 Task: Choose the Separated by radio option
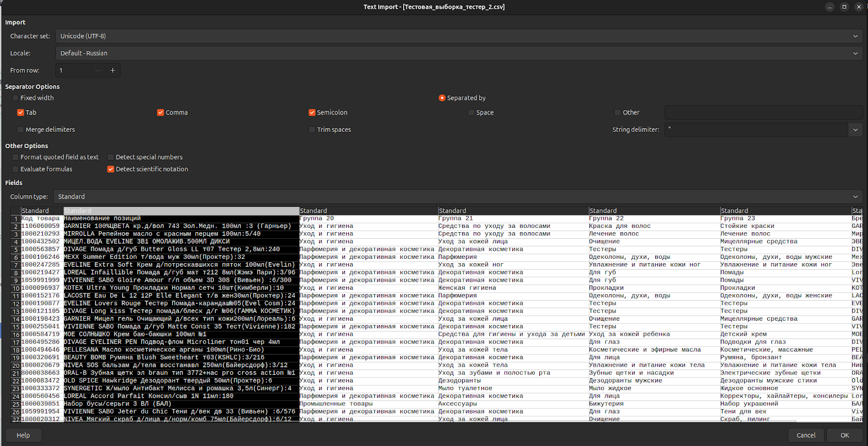click(x=442, y=98)
